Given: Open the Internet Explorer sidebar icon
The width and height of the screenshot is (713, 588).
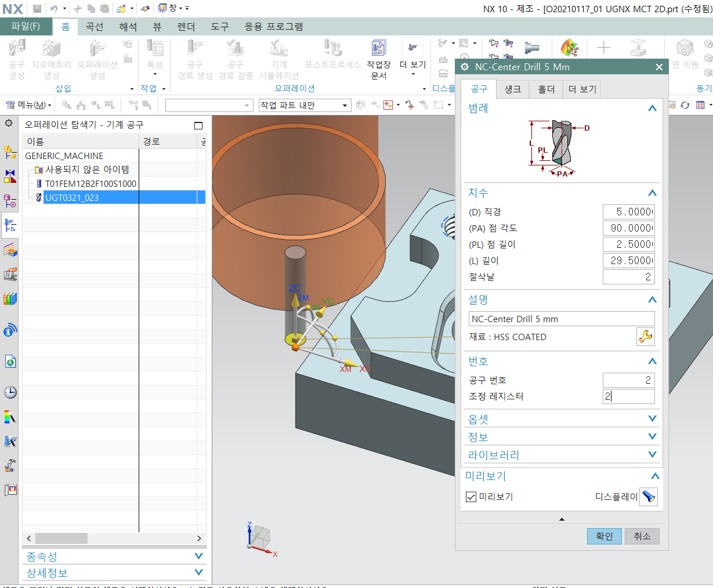Looking at the screenshot, I should click(10, 362).
